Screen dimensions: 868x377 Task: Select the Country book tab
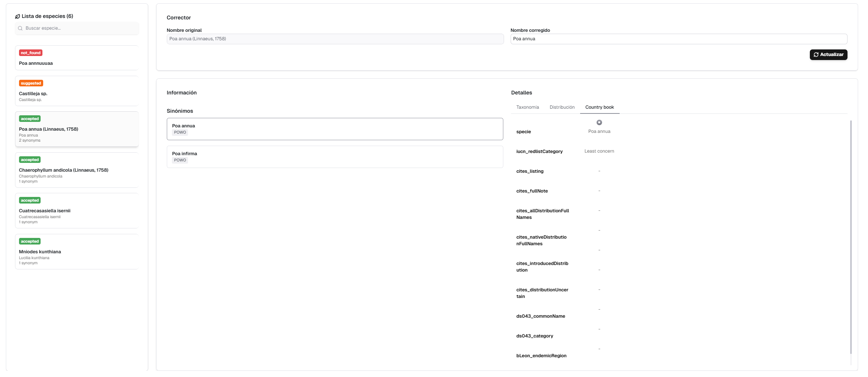point(599,107)
